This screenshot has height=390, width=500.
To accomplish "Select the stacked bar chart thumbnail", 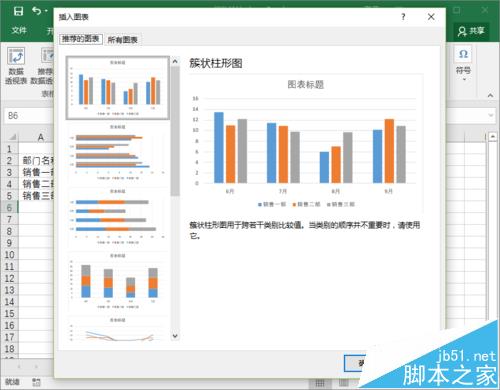I will [118, 217].
